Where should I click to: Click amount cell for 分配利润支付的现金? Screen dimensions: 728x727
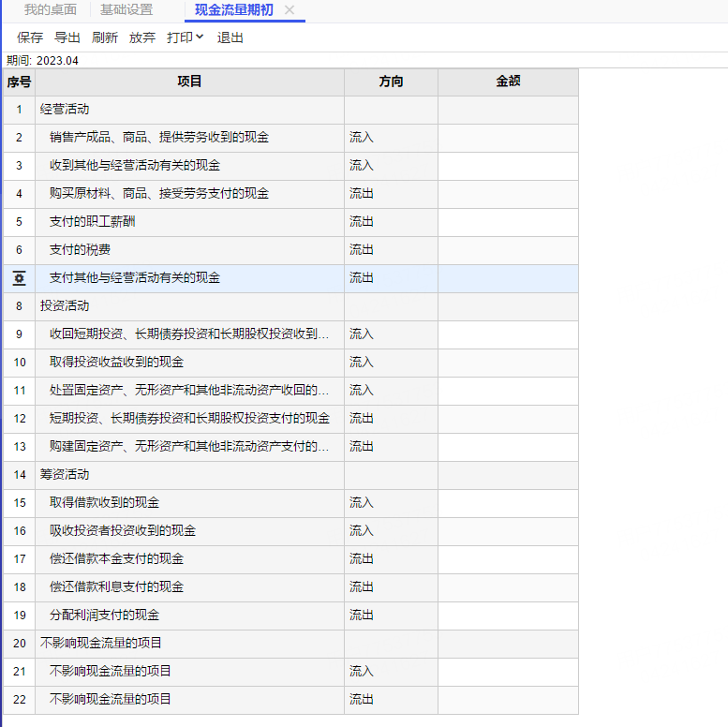coord(508,616)
